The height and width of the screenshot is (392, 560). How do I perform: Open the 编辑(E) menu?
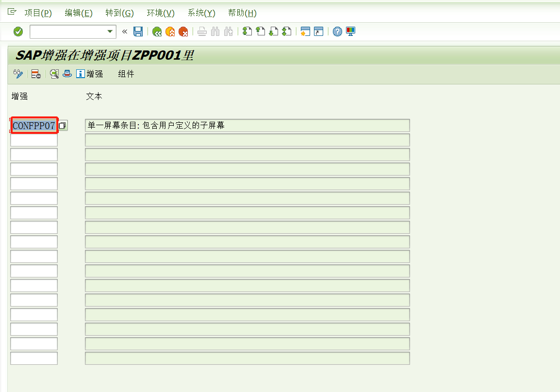[x=79, y=13]
